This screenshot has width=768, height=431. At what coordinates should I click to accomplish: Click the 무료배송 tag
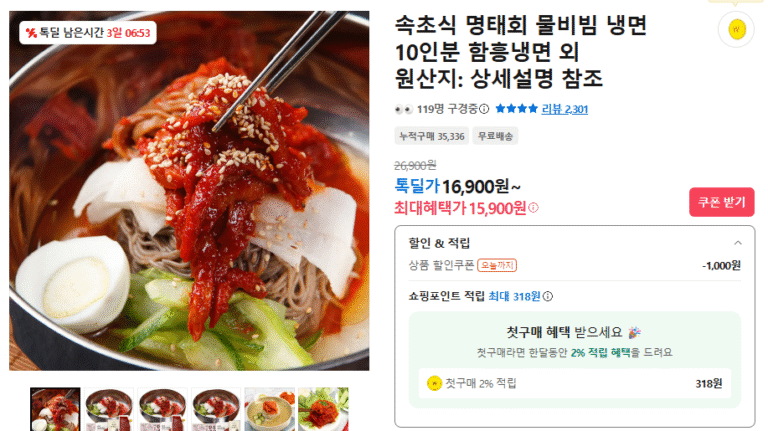point(495,136)
